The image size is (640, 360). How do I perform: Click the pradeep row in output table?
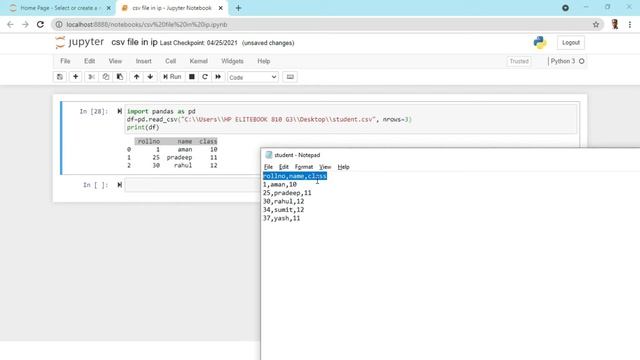click(172, 157)
